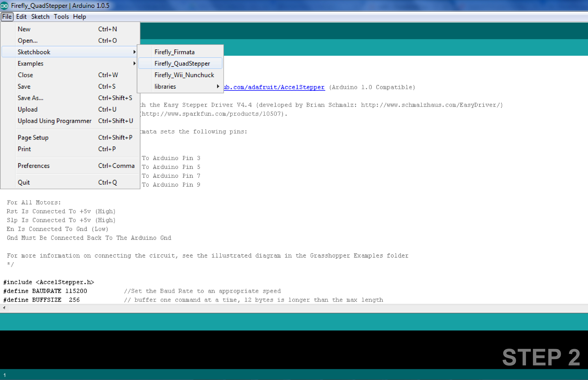The height and width of the screenshot is (380, 588).
Task: Choose New from the File menu
Action: pyautogui.click(x=70, y=29)
